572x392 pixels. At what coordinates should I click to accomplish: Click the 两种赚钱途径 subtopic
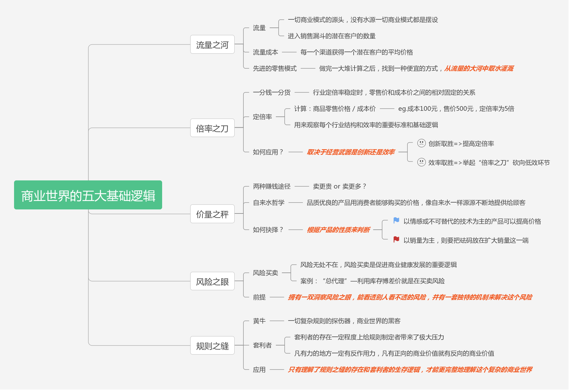272,186
